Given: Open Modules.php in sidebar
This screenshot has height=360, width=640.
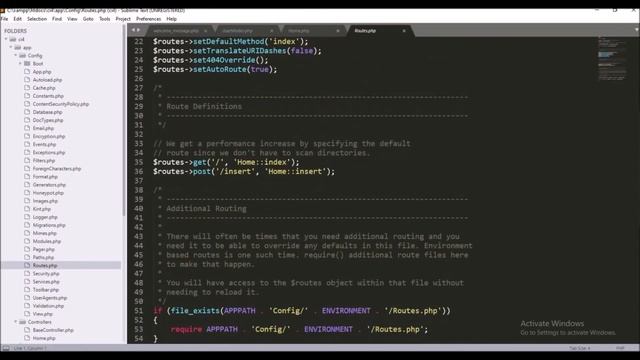Looking at the screenshot, I should (x=47, y=242).
